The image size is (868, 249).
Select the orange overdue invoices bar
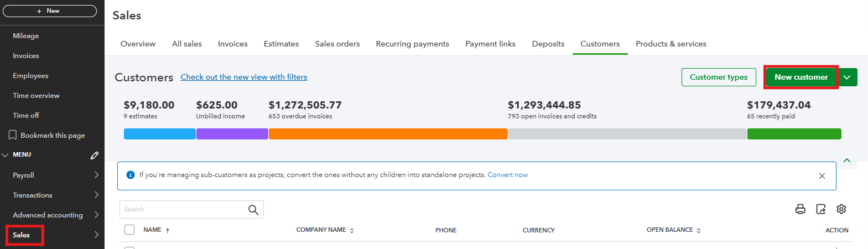tap(388, 134)
